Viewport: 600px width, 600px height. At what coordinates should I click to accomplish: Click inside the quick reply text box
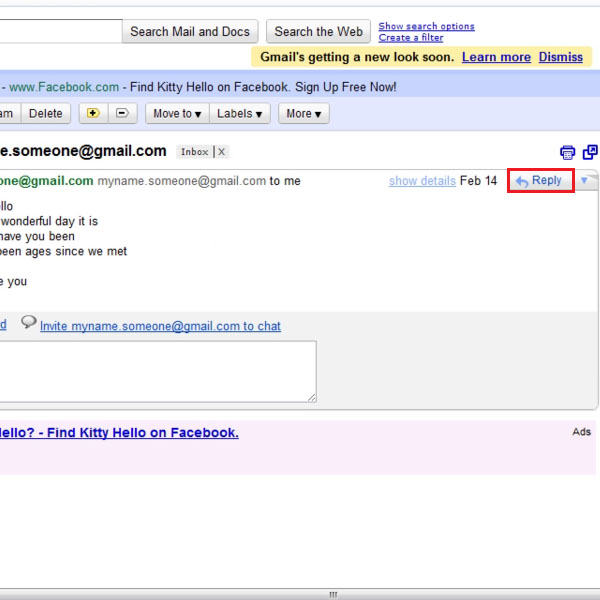157,372
